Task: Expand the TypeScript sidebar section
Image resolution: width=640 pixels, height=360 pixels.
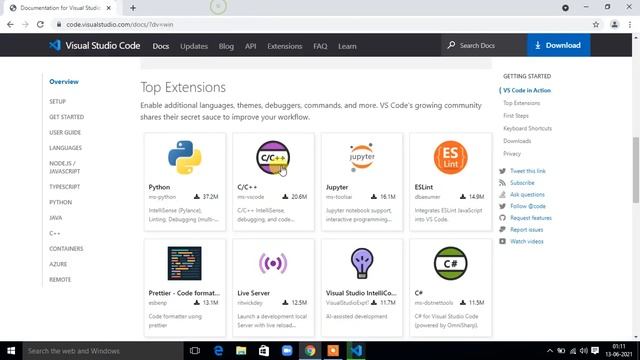Action: point(64,187)
